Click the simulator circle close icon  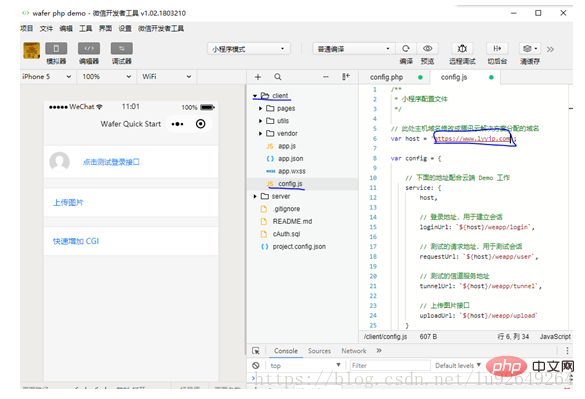click(x=201, y=124)
